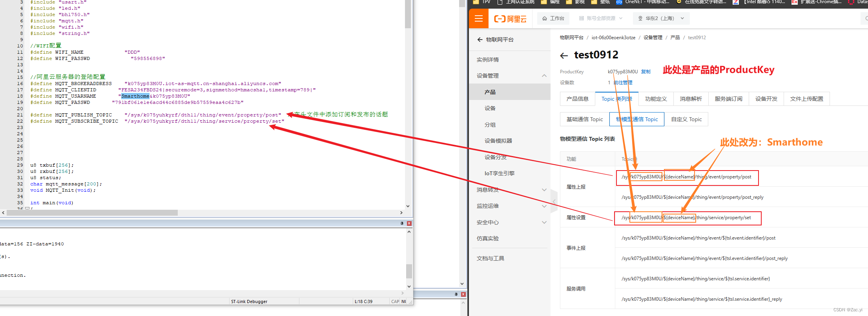Go back to 物联网平台 in the sidebar

(x=495, y=40)
